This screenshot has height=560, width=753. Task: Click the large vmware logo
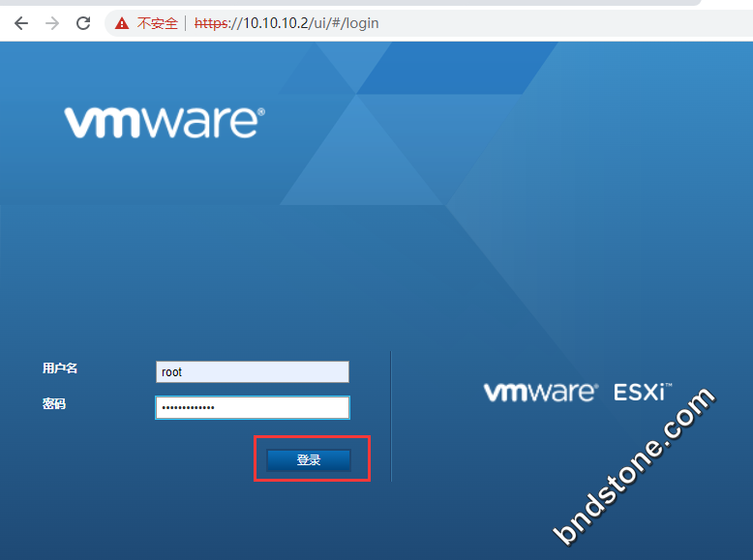[165, 123]
